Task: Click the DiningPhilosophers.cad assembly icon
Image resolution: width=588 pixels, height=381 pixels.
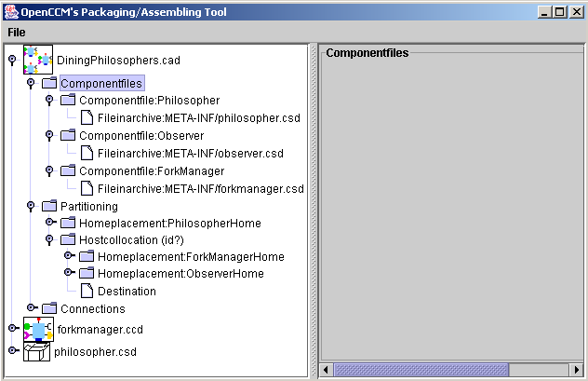Action: tap(38, 60)
